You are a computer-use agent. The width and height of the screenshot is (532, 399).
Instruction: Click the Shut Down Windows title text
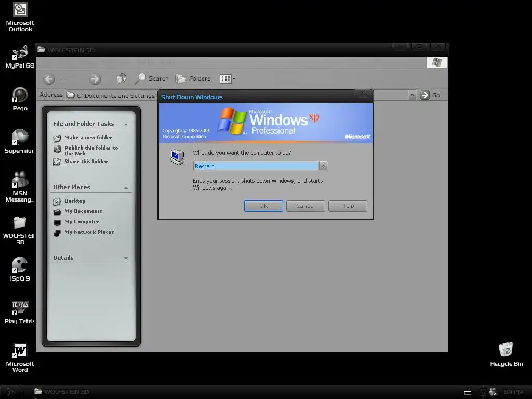(x=192, y=97)
